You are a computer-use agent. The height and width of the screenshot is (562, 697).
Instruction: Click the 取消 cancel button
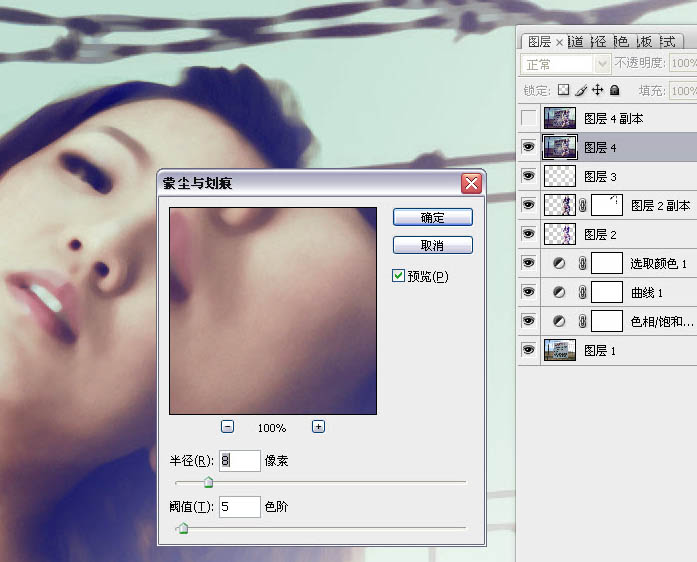point(432,245)
